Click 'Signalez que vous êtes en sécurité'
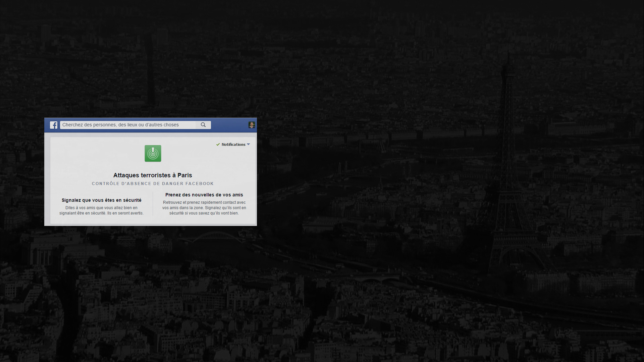 point(102,200)
